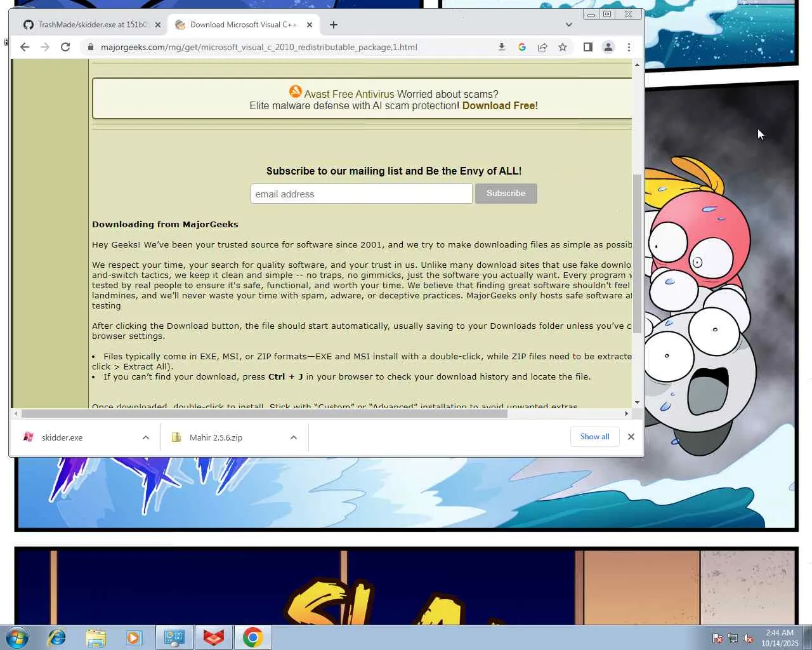Image resolution: width=812 pixels, height=650 pixels.
Task: Click the page's vertical scrollbar down arrow
Action: pos(637,402)
